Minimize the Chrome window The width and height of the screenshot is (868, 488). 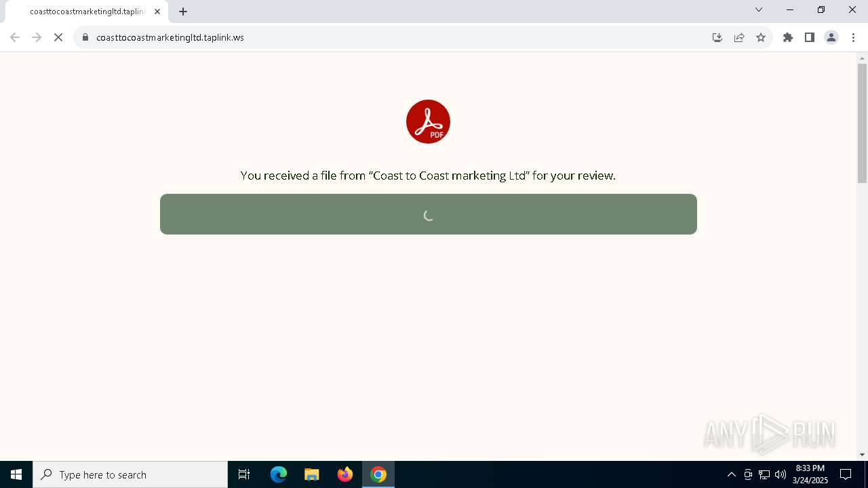790,9
